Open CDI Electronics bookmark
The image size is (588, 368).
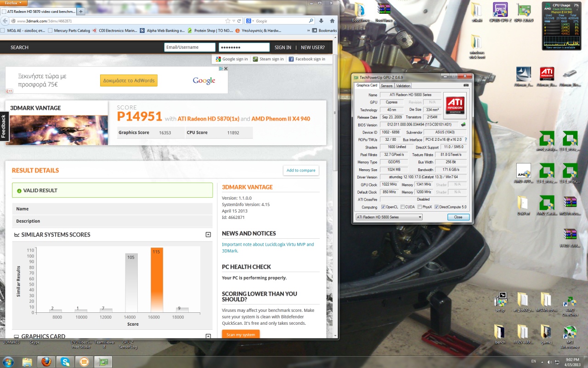click(115, 30)
